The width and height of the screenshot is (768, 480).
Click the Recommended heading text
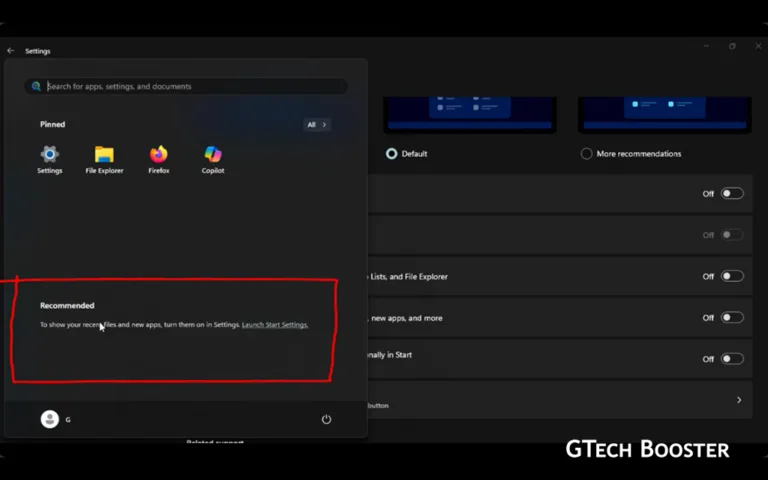[x=67, y=306]
